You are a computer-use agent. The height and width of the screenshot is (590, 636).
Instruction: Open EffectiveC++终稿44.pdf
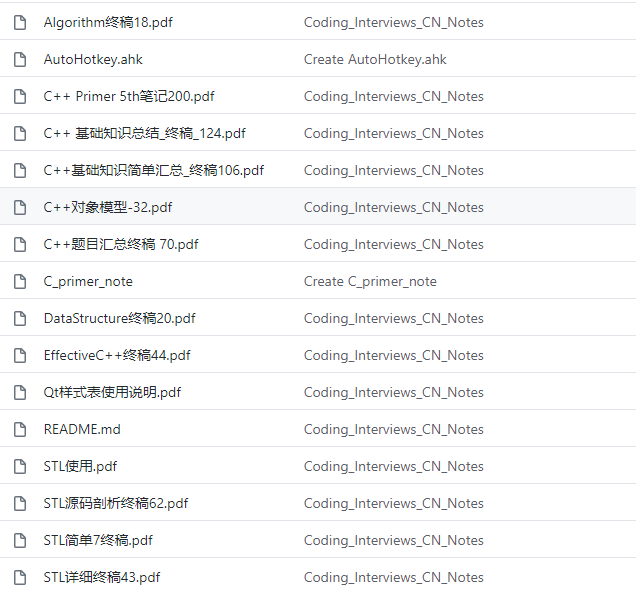coord(117,355)
